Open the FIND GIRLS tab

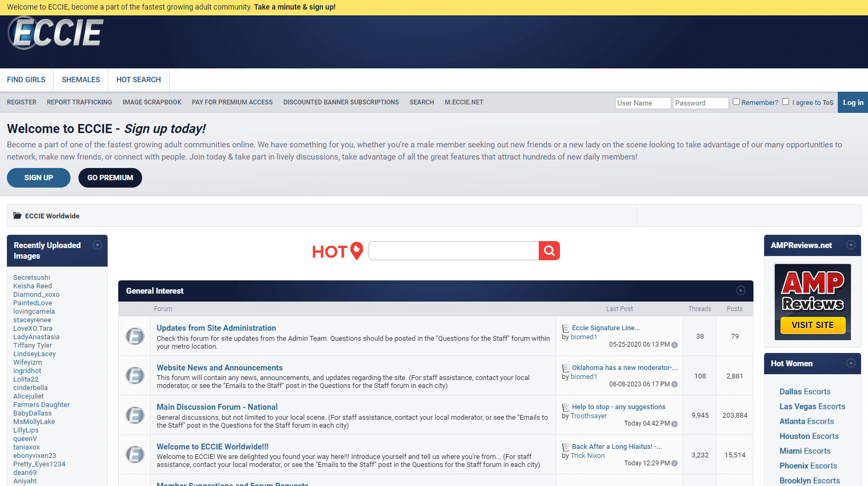pyautogui.click(x=26, y=79)
